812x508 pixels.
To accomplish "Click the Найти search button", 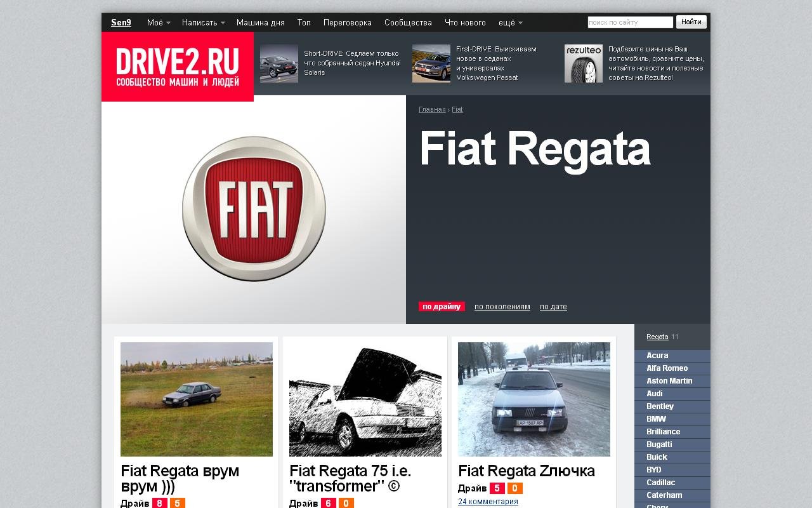I will (691, 22).
